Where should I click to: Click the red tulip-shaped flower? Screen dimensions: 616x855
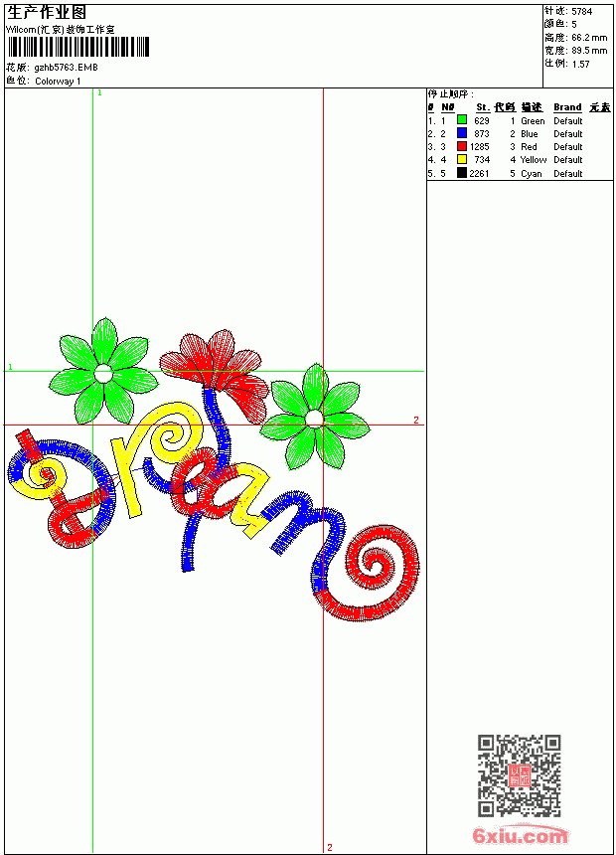coord(216,370)
